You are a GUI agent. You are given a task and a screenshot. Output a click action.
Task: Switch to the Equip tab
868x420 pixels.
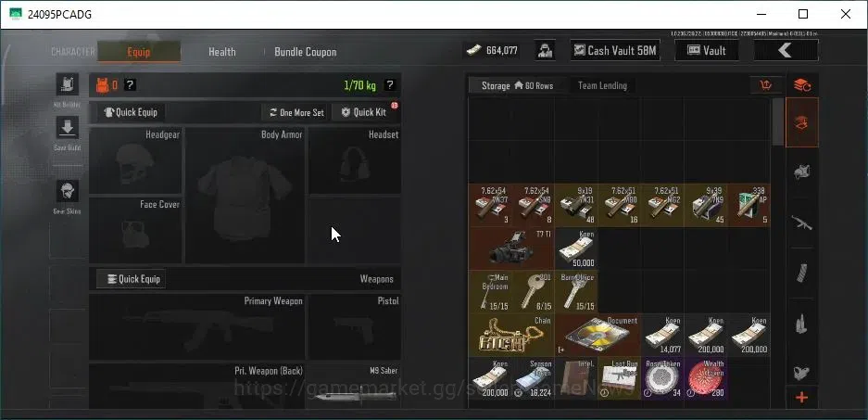(138, 52)
